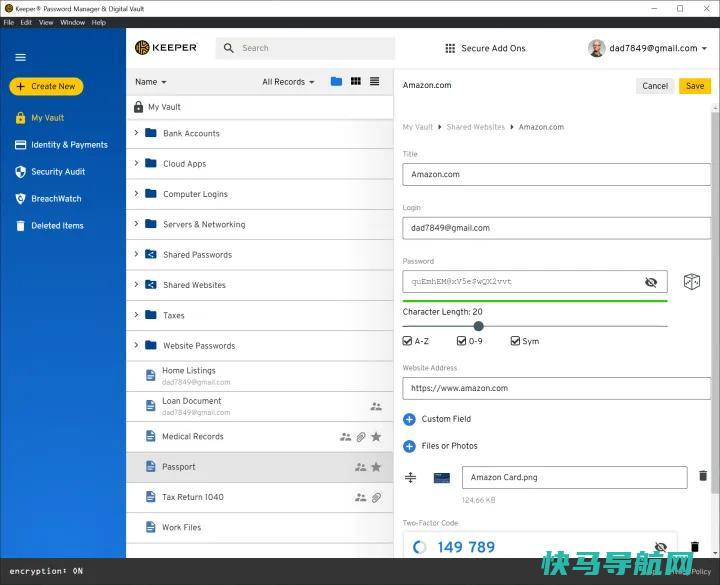The height and width of the screenshot is (585, 720).
Task: Click the My Vault lock icon in list header
Action: (138, 107)
